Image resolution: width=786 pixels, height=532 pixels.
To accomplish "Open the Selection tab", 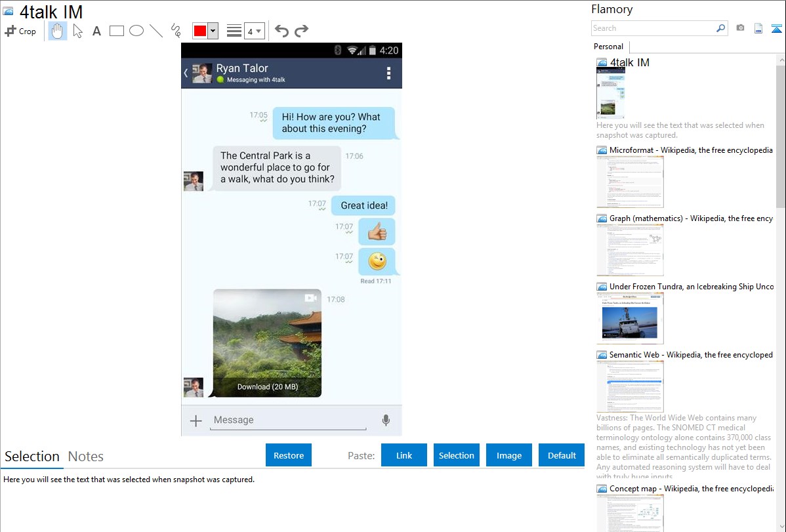I will pos(32,457).
